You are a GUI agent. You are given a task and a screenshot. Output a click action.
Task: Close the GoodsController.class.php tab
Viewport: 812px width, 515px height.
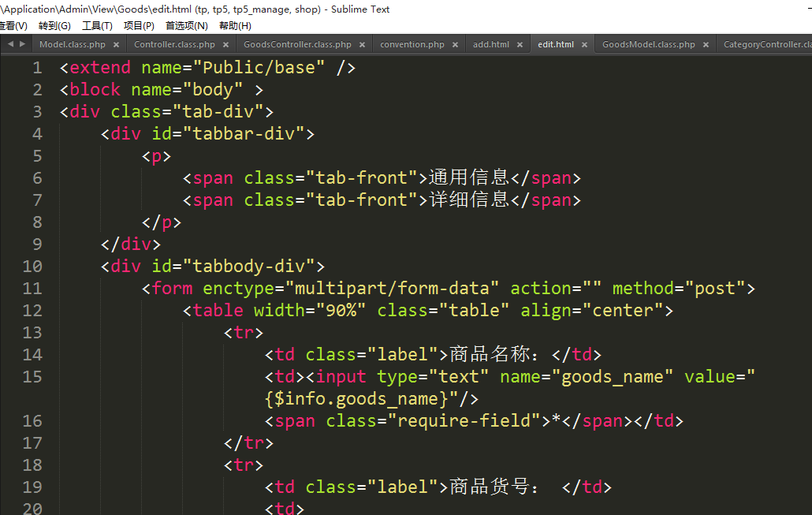click(x=362, y=45)
